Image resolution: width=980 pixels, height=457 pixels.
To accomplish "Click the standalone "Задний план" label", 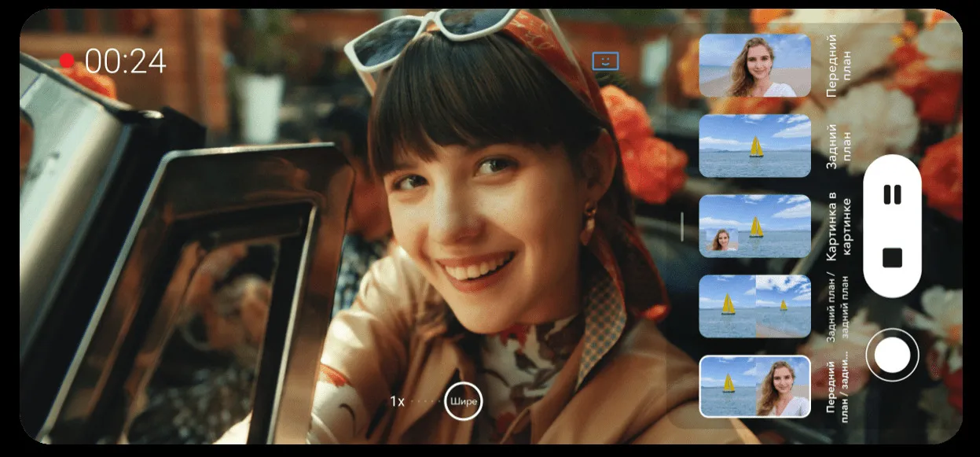I will [839, 146].
